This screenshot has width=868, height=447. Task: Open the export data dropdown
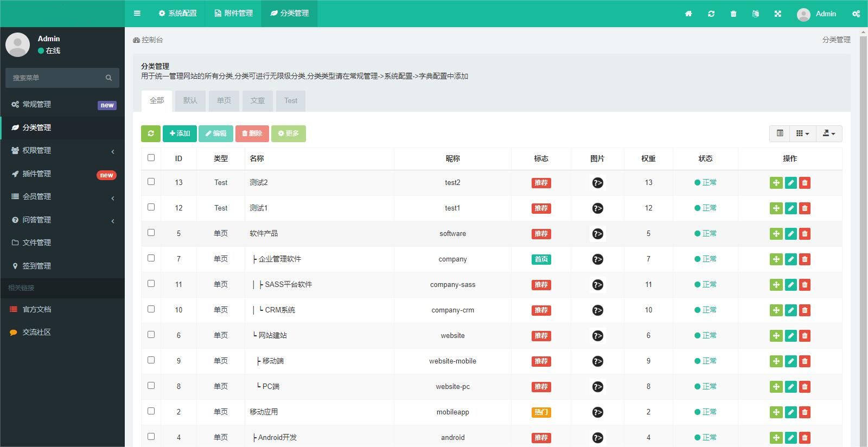[829, 133]
